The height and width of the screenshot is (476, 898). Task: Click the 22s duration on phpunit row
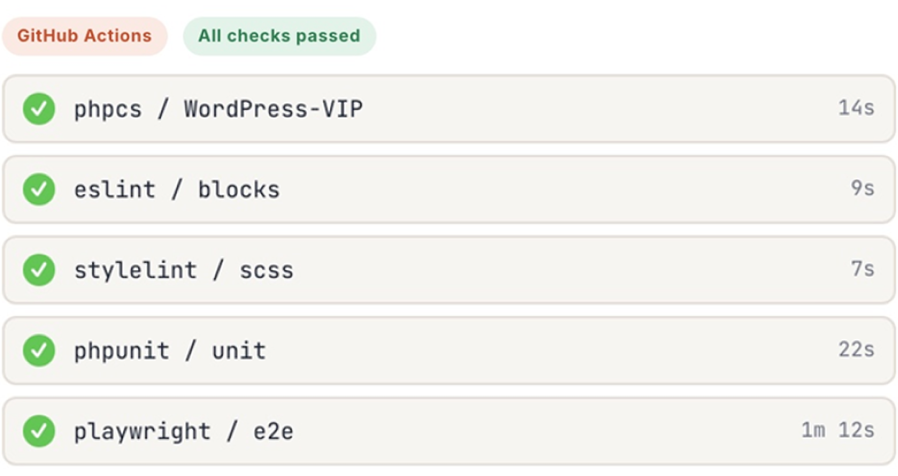[856, 349]
